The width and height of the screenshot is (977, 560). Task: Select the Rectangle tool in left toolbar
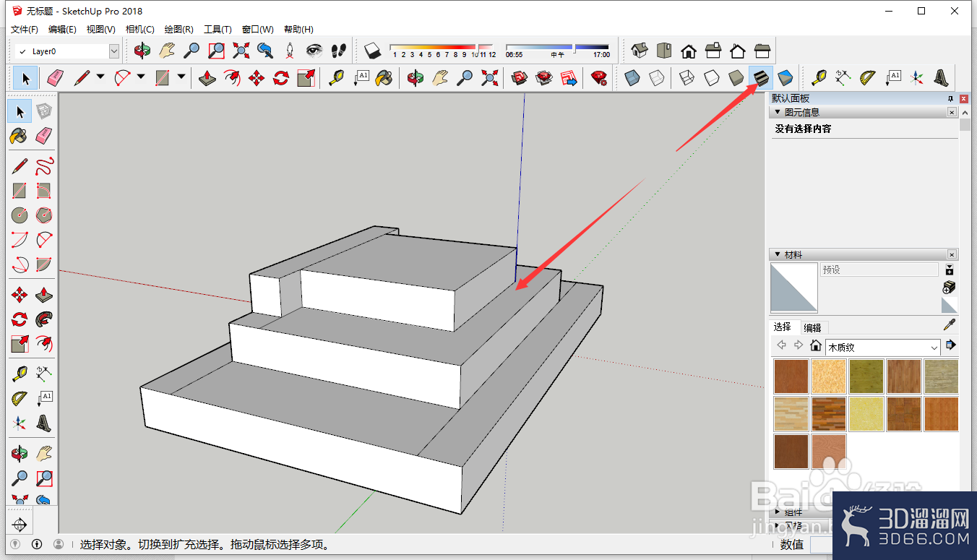tap(20, 191)
